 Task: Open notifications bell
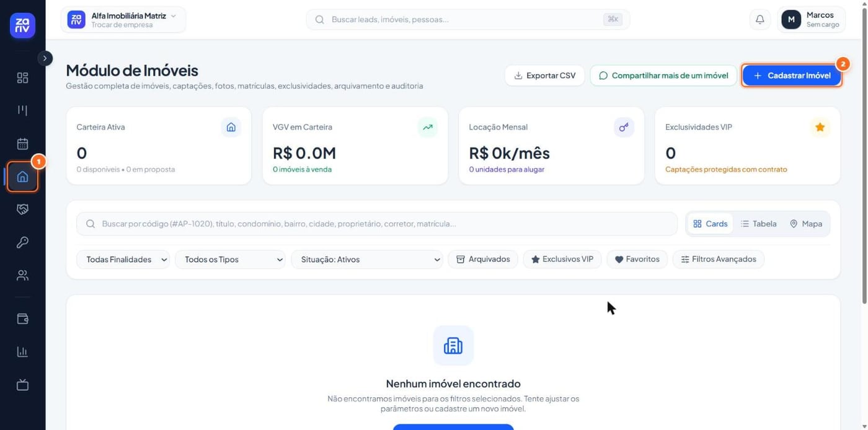point(759,20)
